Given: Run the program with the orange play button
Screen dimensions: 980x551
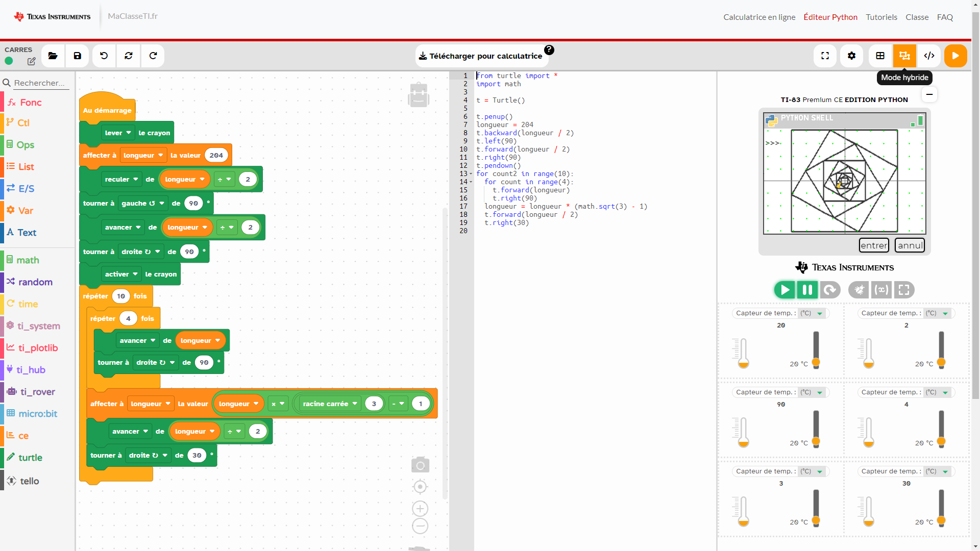Looking at the screenshot, I should point(955,56).
